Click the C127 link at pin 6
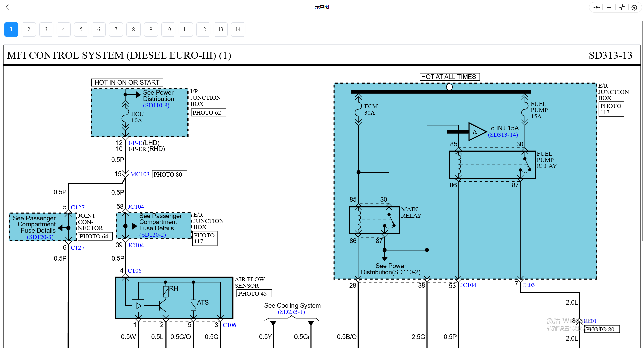 coord(78,248)
